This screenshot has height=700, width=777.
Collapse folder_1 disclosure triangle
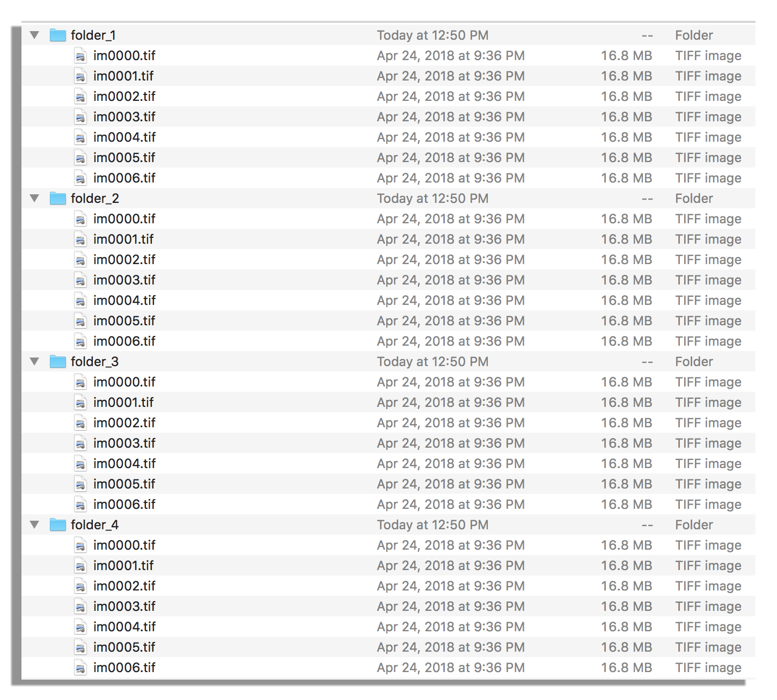point(35,35)
